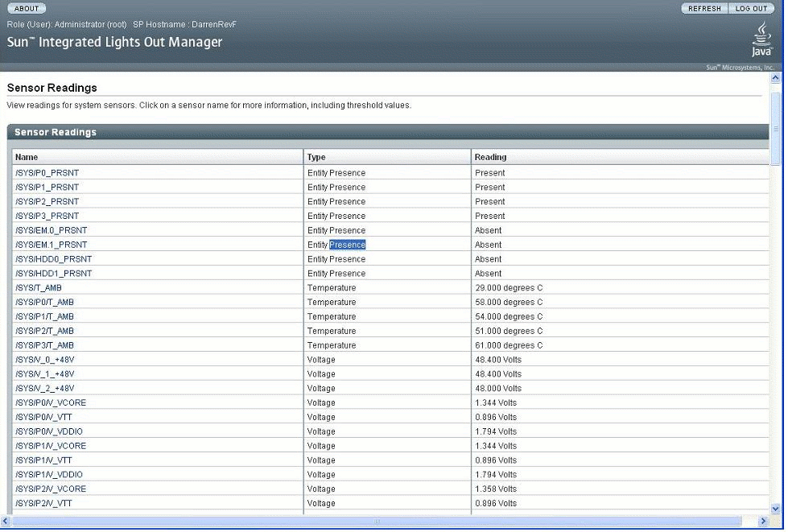
Task: Open sensor /SYS/P1/V_VTT
Action: click(x=43, y=460)
